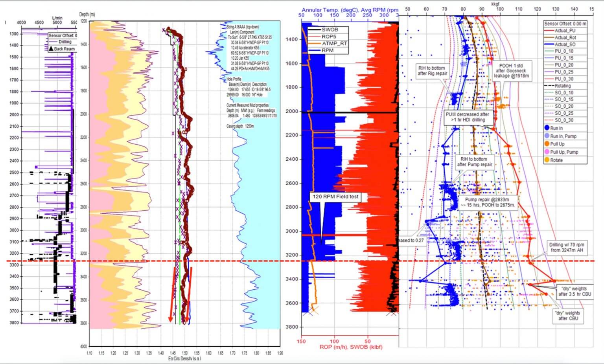The height and width of the screenshot is (364, 604).
Task: Click the 'eased to 0.27' clipped annotation
Action: (412, 240)
